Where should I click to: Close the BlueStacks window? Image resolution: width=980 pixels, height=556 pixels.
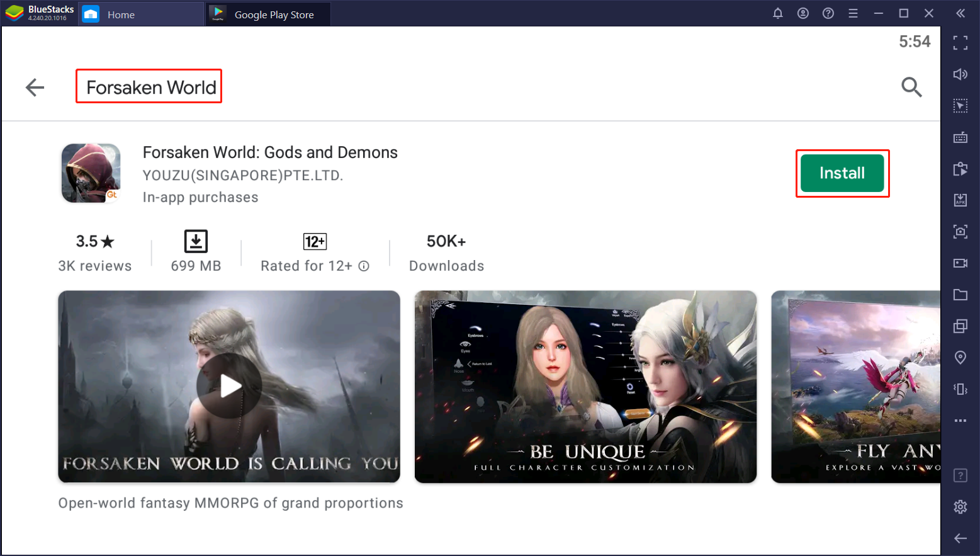click(x=929, y=13)
